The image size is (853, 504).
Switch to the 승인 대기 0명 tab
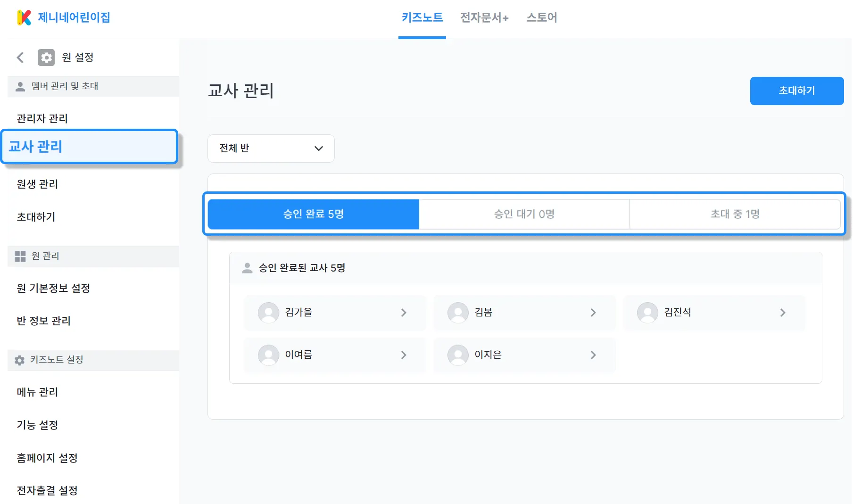[524, 214]
